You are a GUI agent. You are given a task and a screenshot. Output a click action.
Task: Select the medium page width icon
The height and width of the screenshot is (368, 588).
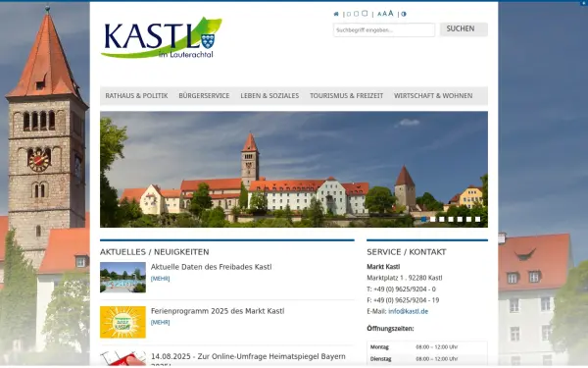click(357, 14)
